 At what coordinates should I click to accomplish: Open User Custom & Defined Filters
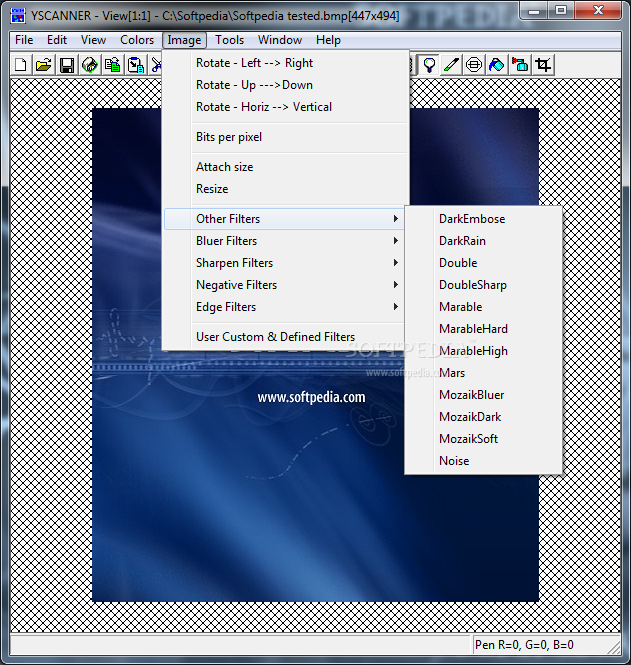pos(285,337)
